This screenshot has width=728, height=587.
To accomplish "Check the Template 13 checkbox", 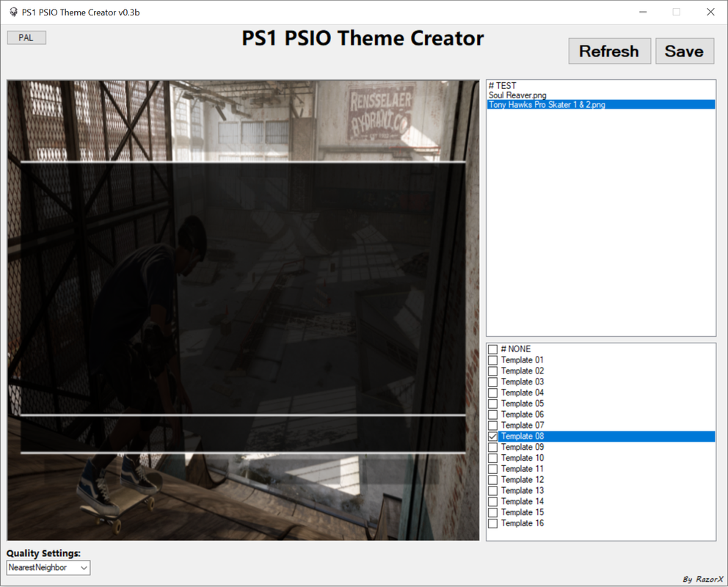I will 492,491.
